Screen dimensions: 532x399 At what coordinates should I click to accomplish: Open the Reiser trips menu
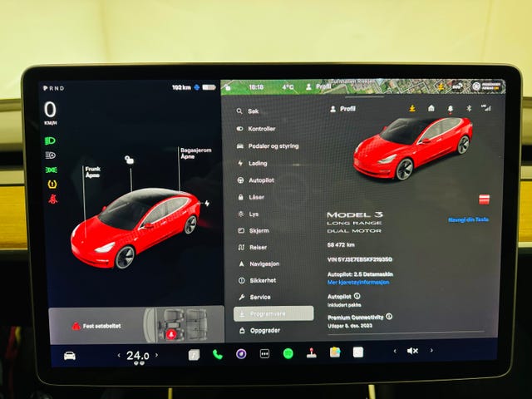tap(252, 248)
